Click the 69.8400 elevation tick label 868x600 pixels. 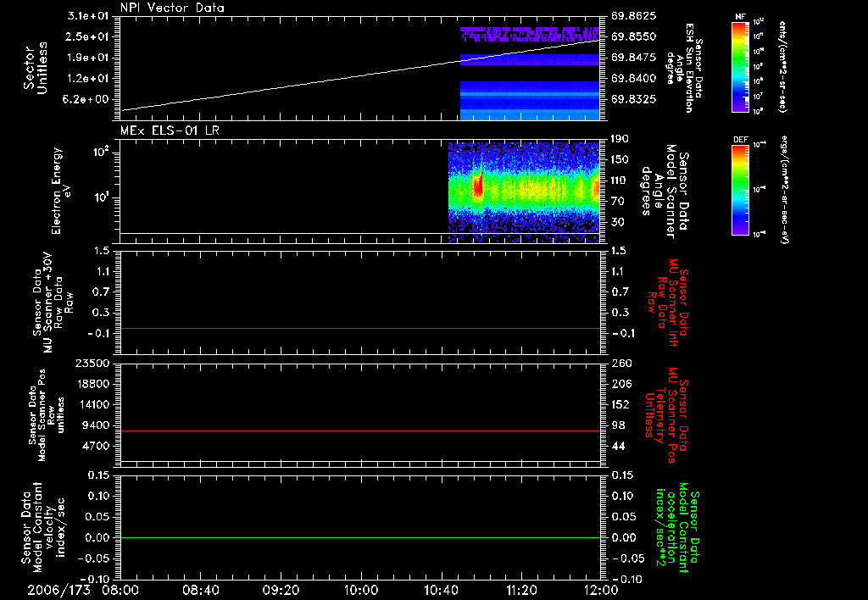pyautogui.click(x=634, y=79)
